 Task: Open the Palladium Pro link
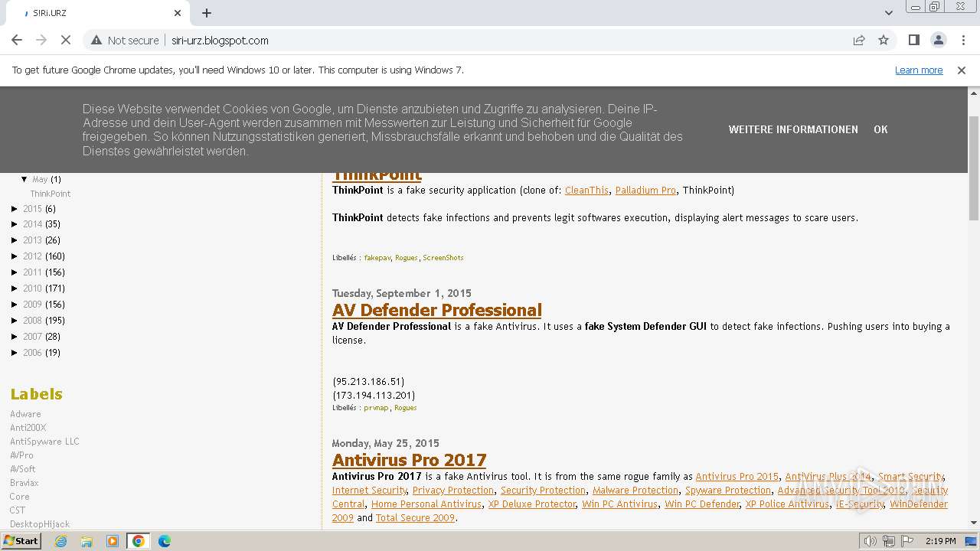[645, 191]
